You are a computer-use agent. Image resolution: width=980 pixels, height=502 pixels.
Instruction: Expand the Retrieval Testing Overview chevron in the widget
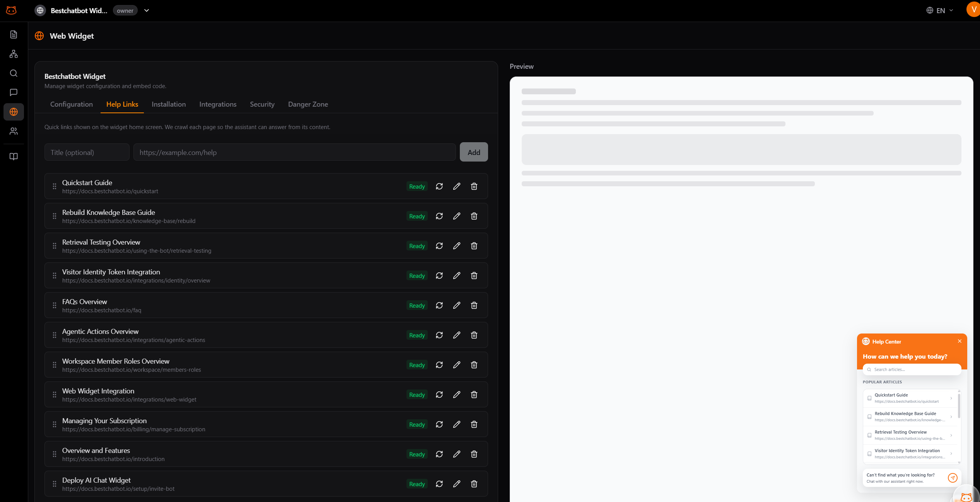(x=951, y=435)
